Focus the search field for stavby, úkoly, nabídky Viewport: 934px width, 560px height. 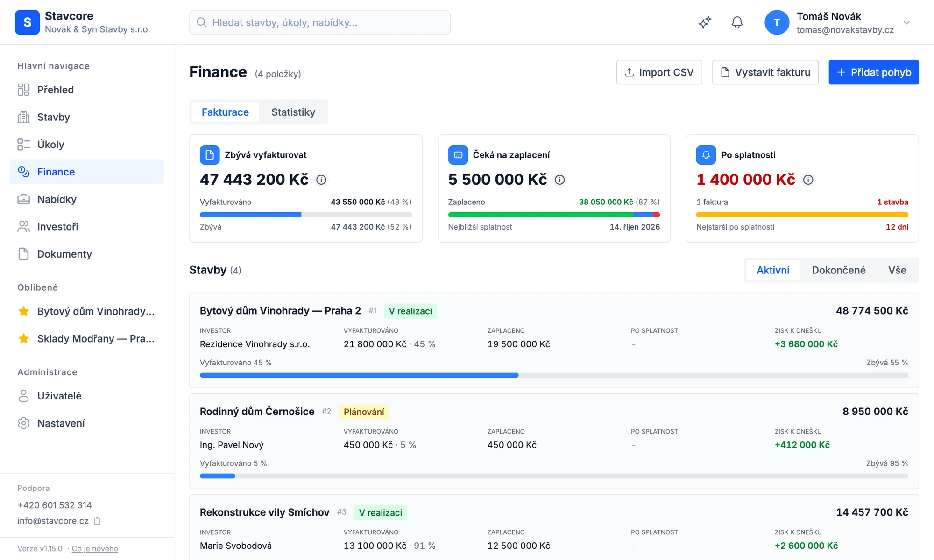(320, 22)
